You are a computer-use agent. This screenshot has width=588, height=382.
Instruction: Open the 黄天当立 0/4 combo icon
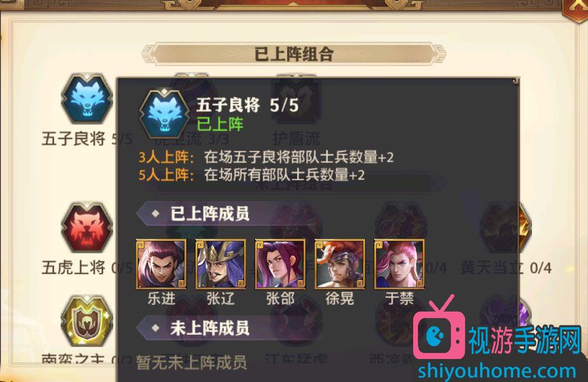click(x=507, y=227)
